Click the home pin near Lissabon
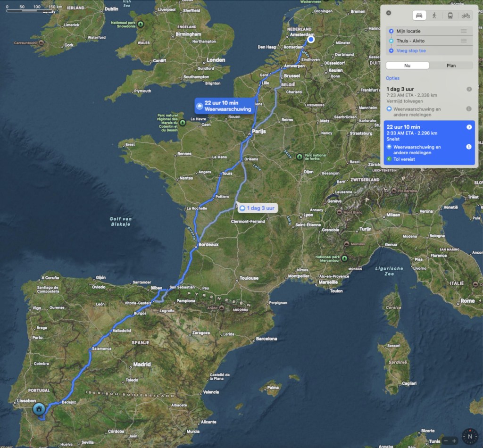483x448 pixels. 39,409
